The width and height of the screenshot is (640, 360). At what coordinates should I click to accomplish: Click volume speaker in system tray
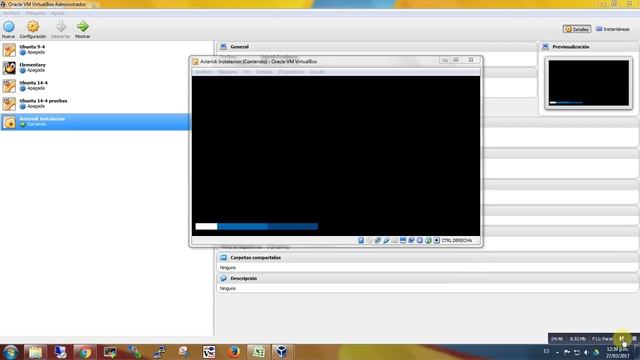point(586,352)
